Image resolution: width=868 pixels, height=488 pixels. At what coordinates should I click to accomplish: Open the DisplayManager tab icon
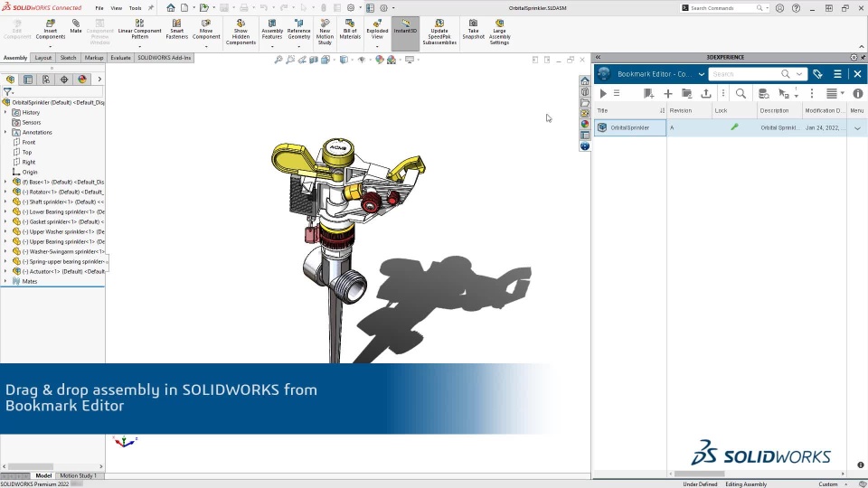(82, 80)
